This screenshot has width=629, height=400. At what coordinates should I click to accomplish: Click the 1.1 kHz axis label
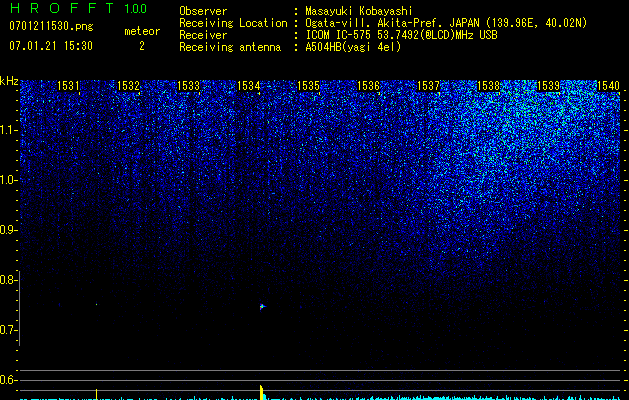pos(8,130)
